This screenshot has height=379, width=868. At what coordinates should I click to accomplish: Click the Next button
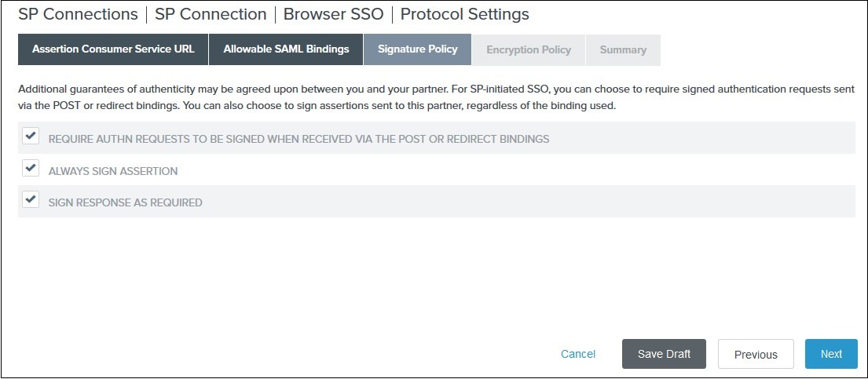(x=831, y=354)
